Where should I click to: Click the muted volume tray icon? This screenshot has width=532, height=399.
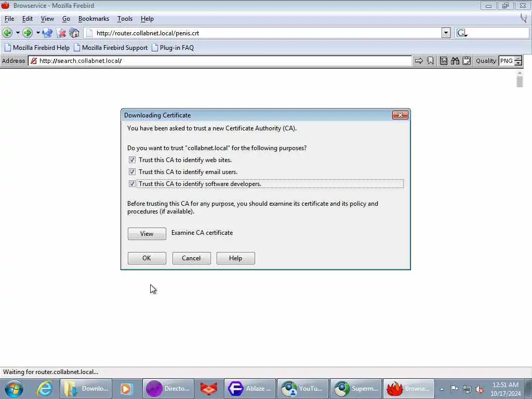pyautogui.click(x=480, y=389)
